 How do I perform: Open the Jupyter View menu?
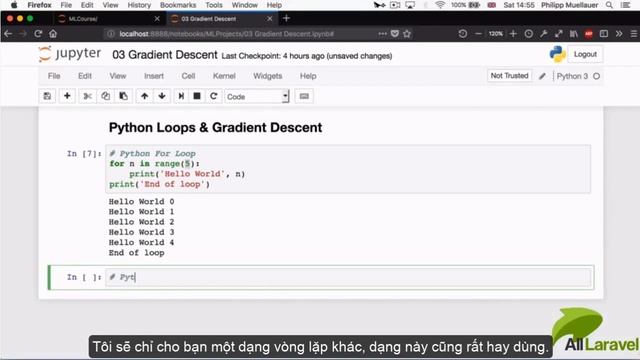[x=118, y=76]
